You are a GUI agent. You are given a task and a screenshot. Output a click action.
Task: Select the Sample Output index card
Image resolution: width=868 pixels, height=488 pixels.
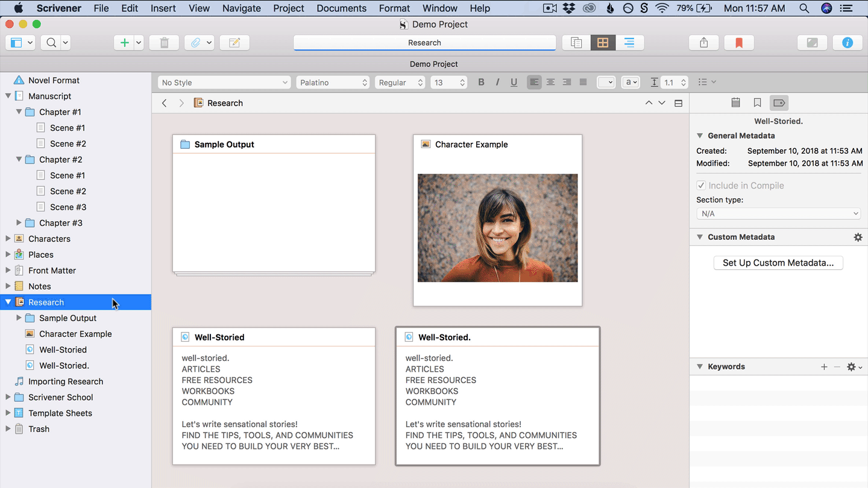tap(274, 204)
